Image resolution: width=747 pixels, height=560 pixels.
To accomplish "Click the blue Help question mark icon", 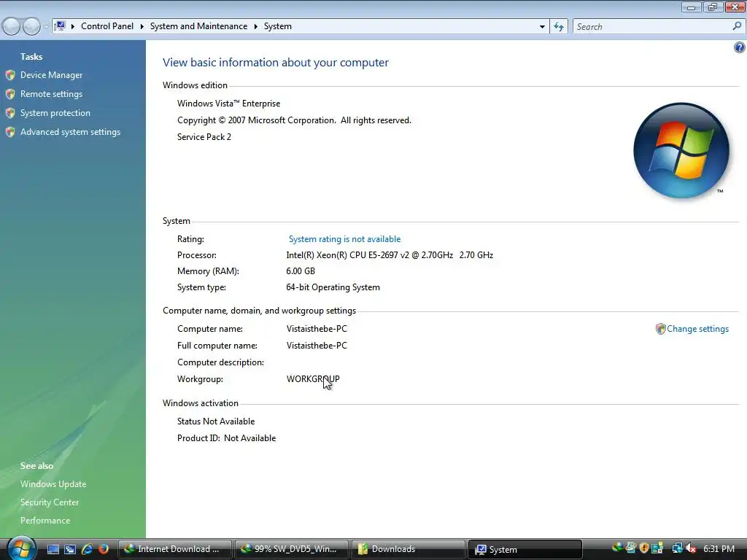I will 740,47.
